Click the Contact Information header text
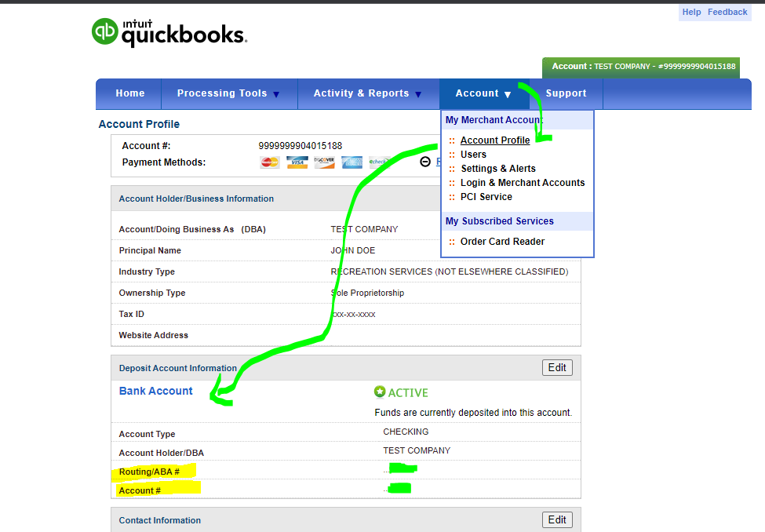Screen dimensions: 765x532 coord(159,520)
